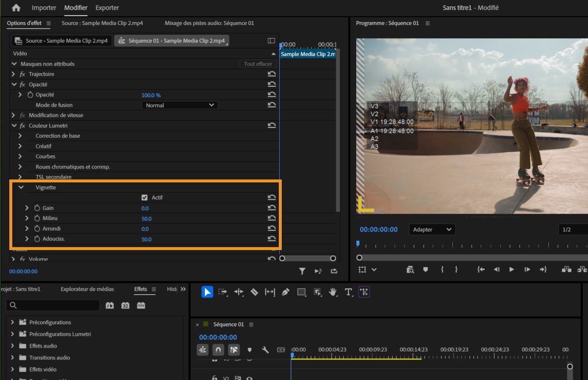Show overflow panel tabs chevron
The width and height of the screenshot is (588, 380).
pyautogui.click(x=183, y=289)
